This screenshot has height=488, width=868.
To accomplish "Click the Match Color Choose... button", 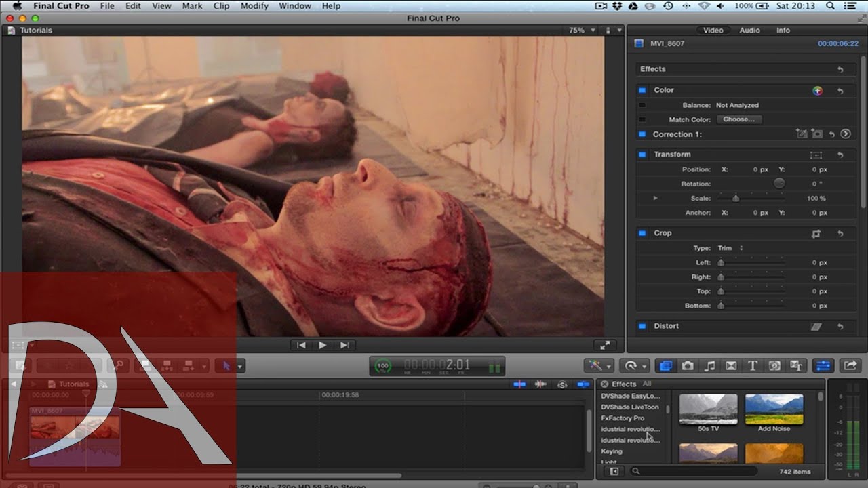I will point(738,119).
